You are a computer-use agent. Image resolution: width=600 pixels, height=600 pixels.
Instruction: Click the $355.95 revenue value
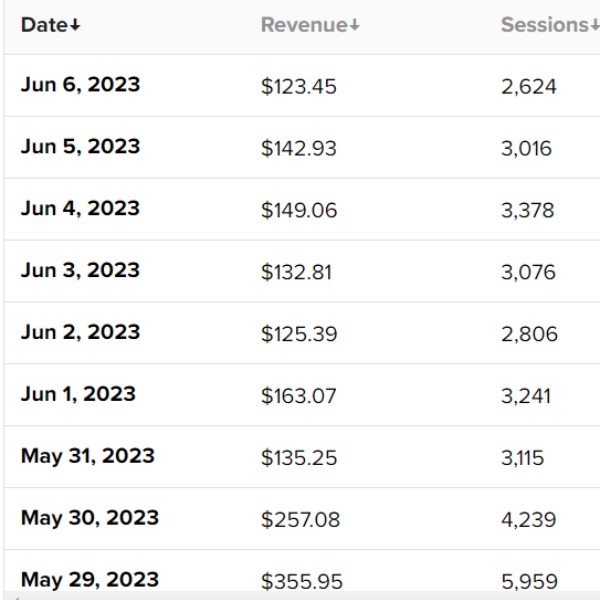click(x=302, y=582)
